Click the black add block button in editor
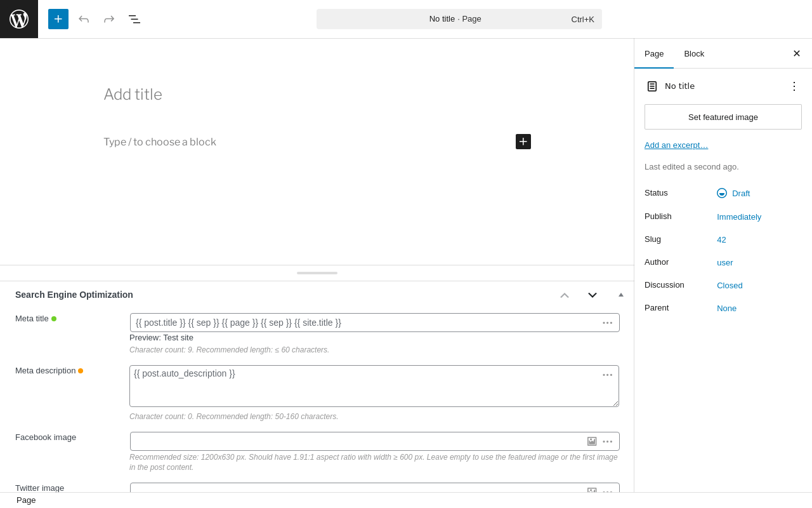Screen dimensions: 812x508 coord(523,142)
